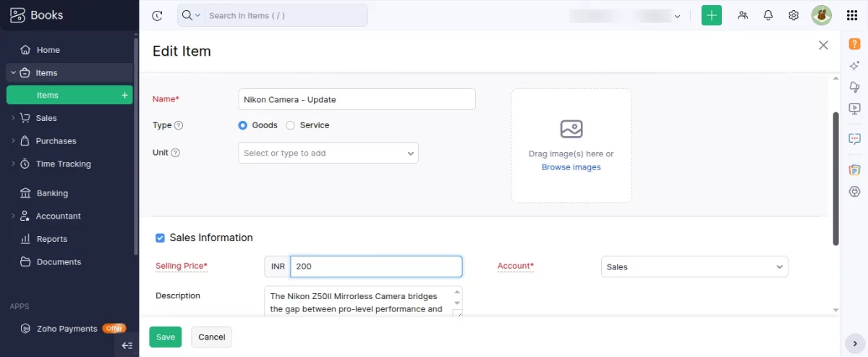Uncheck the Sales Information checkbox

(161, 238)
